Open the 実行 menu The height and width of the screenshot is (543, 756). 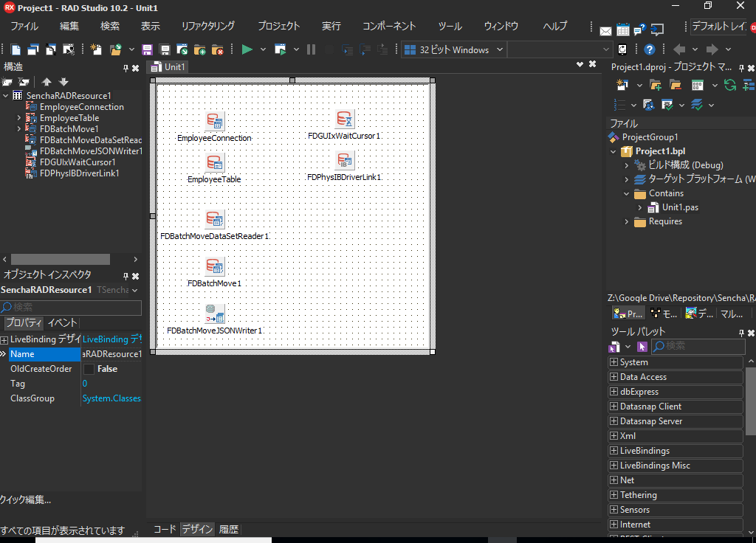(331, 25)
